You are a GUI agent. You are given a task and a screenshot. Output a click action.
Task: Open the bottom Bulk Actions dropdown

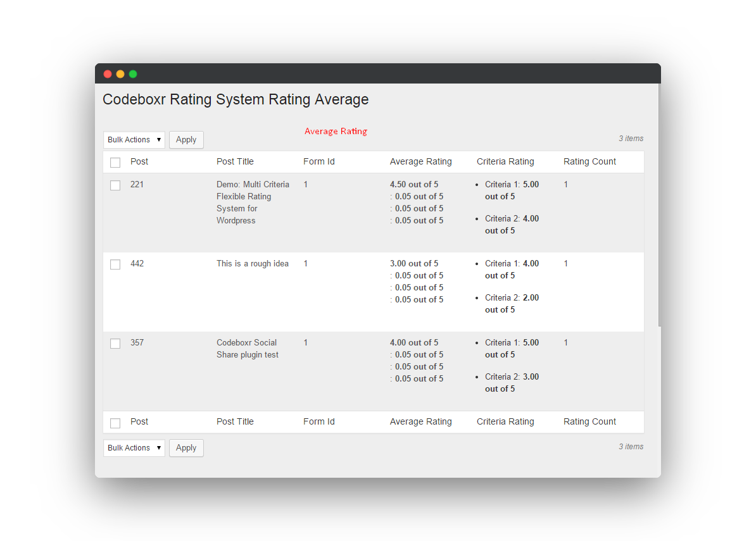[134, 448]
